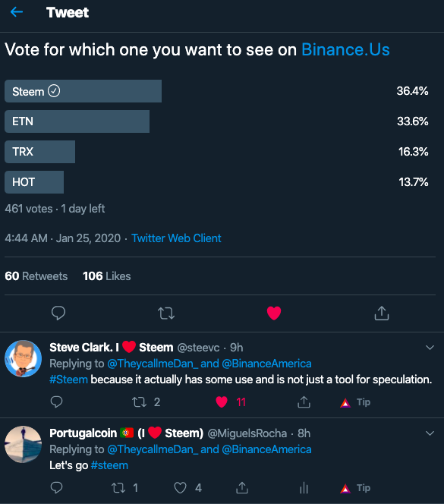The width and height of the screenshot is (444, 504).
Task: Go back using the arrow icon
Action: 17,12
